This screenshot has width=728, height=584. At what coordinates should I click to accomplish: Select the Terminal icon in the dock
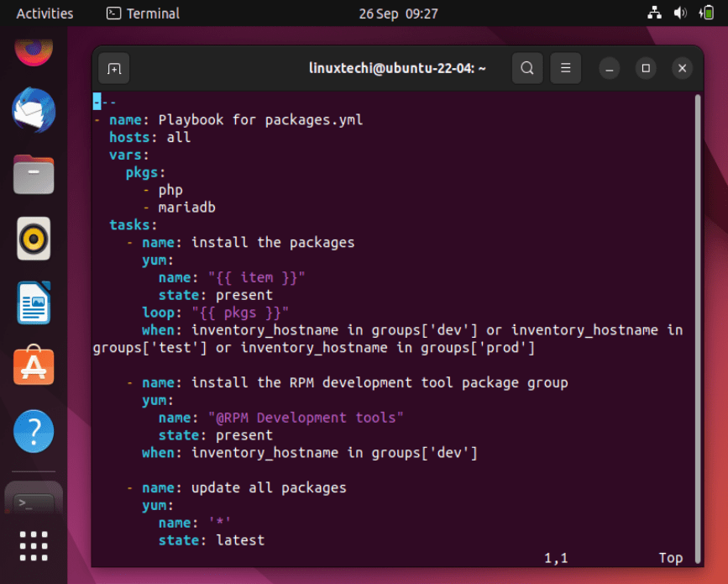tap(34, 497)
